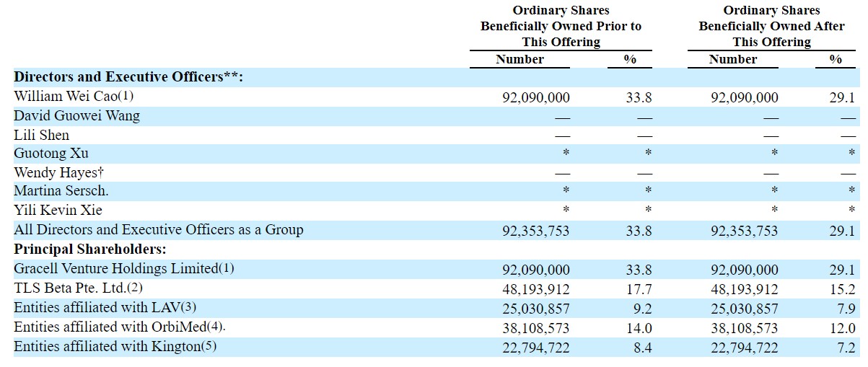Select the name William Wei Cao(1)
Image resolution: width=868 pixels, height=367 pixels.
pyautogui.click(x=74, y=97)
